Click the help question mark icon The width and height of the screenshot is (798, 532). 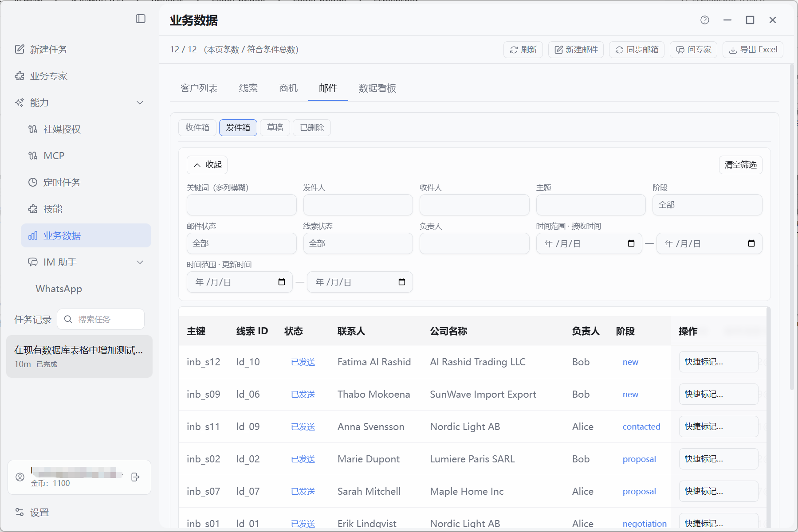point(705,20)
